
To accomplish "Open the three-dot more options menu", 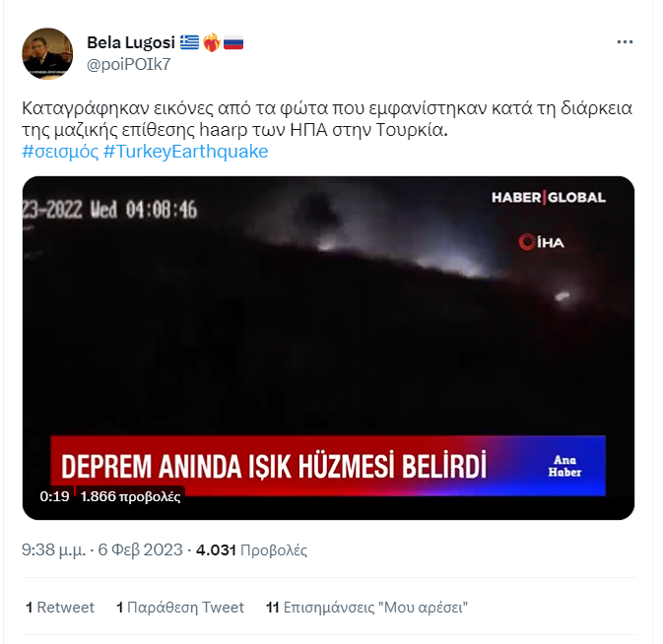I will coord(625,41).
